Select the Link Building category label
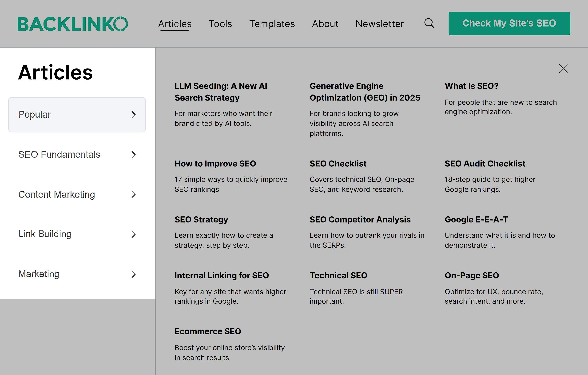Viewport: 588px width, 375px height. [x=45, y=234]
